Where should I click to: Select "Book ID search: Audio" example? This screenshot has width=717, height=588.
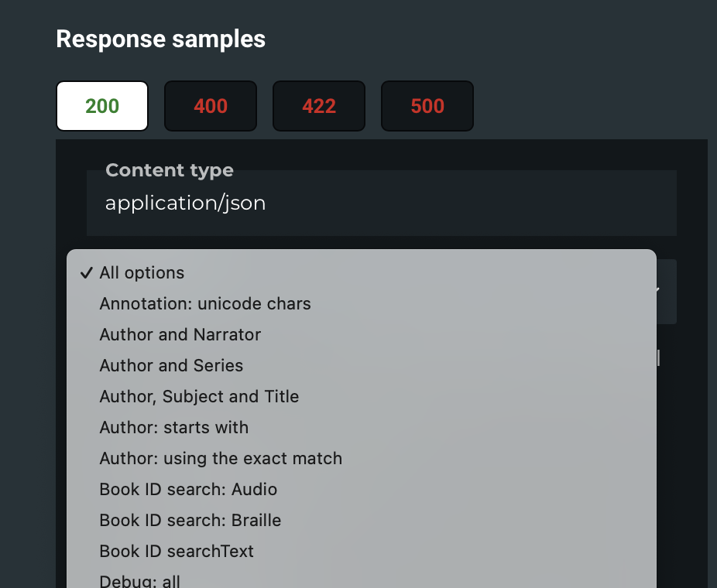[188, 489]
